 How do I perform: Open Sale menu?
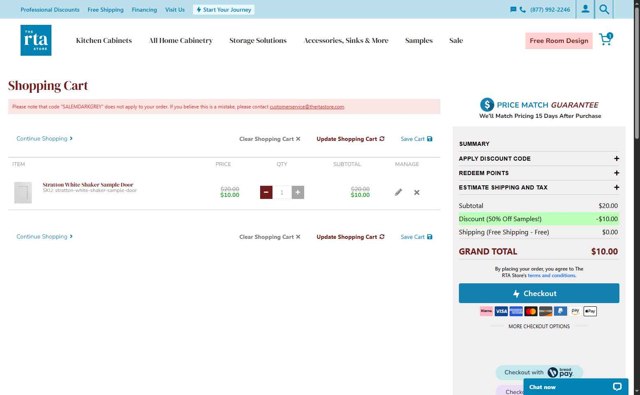[x=456, y=40]
